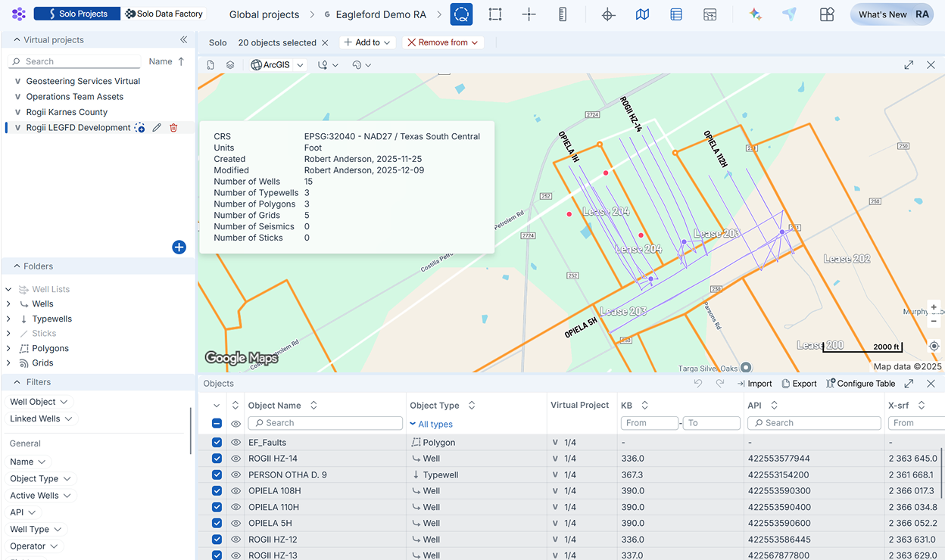Click the Export button
The height and width of the screenshot is (560, 945).
[799, 384]
